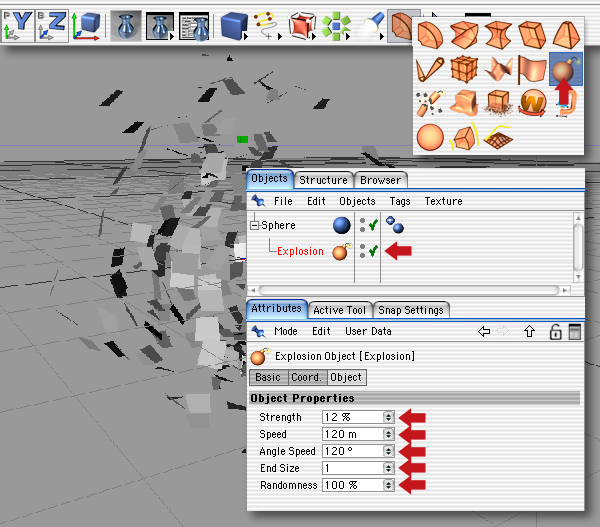Choose the Explosion bomb deformer icon
600x527 pixels.
click(566, 69)
